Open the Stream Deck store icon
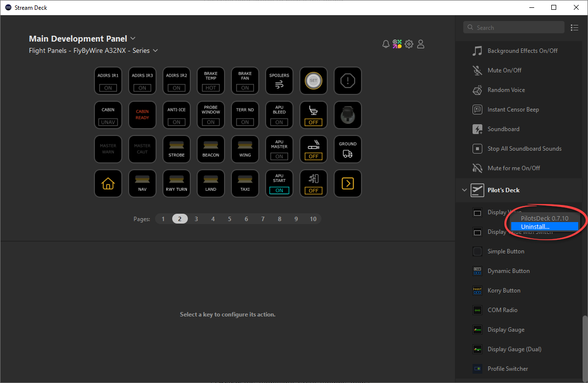Viewport: 588px width, 383px height. (397, 44)
